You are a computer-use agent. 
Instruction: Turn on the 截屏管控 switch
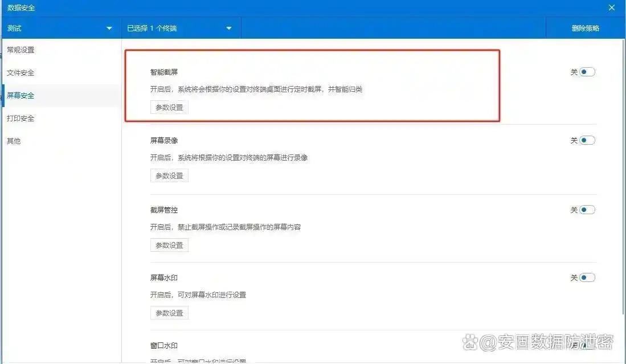click(587, 210)
